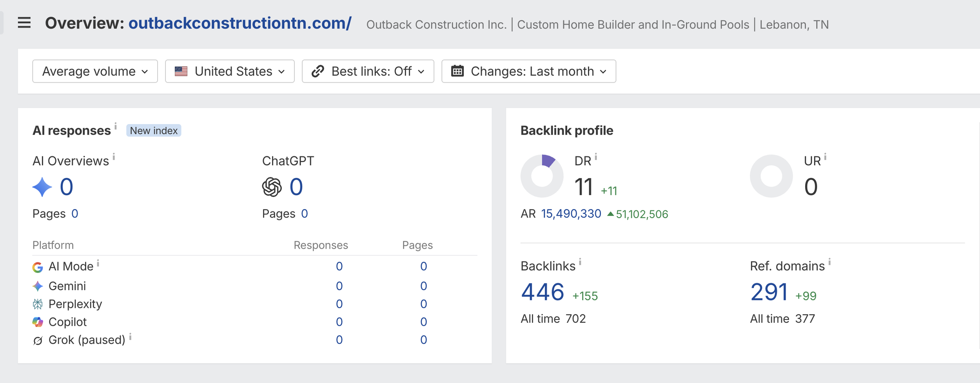Open the hamburger sidebar menu

click(24, 23)
